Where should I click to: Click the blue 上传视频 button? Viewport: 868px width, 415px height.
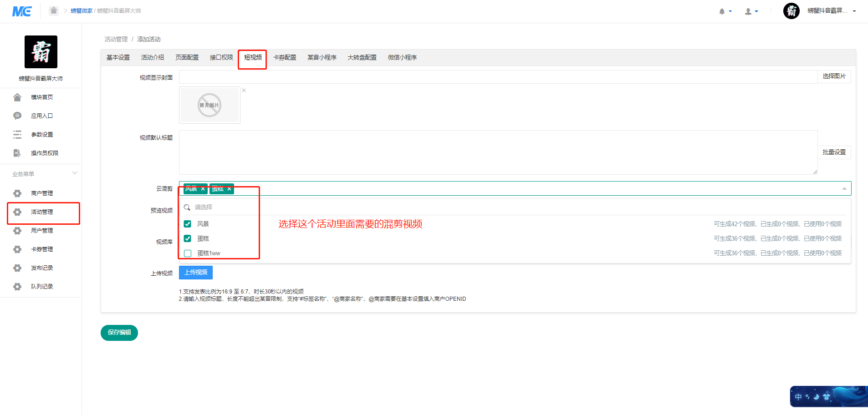coord(196,272)
